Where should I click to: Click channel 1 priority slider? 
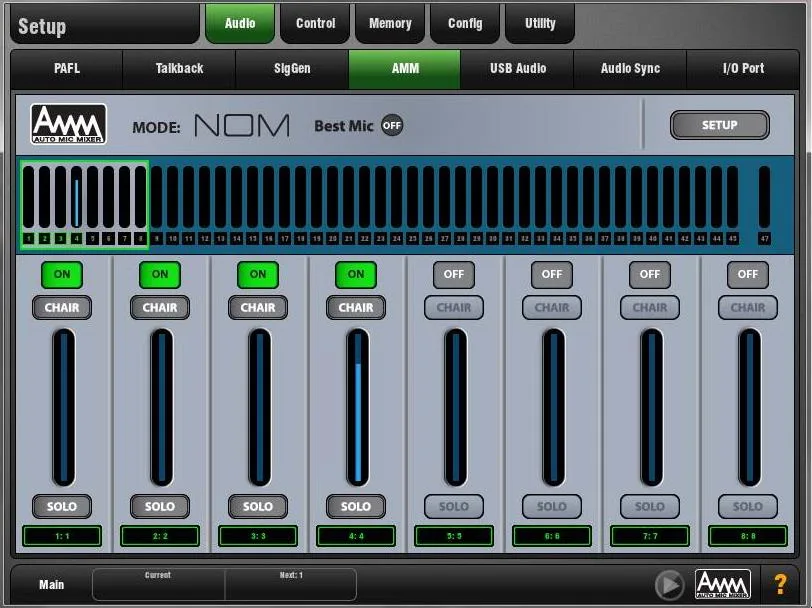(63, 407)
